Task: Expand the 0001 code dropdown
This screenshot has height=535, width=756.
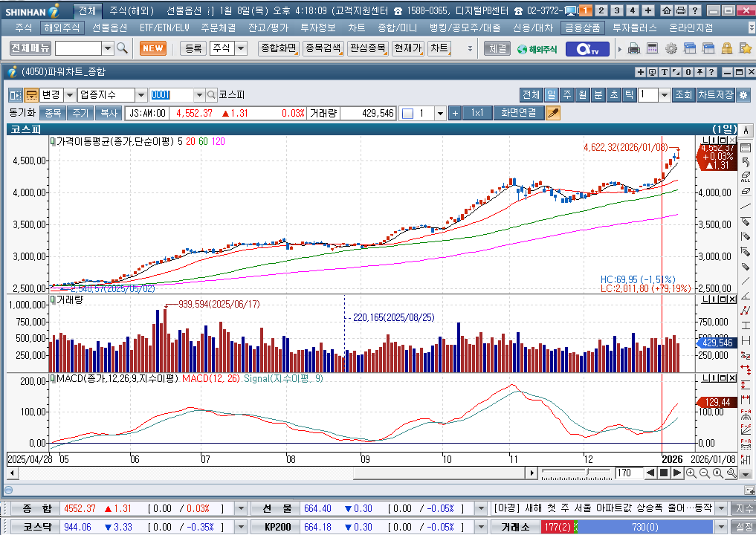Action: point(199,95)
